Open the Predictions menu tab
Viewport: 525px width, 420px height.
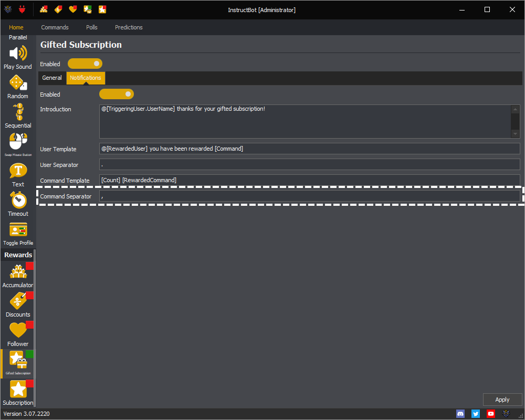click(x=129, y=27)
